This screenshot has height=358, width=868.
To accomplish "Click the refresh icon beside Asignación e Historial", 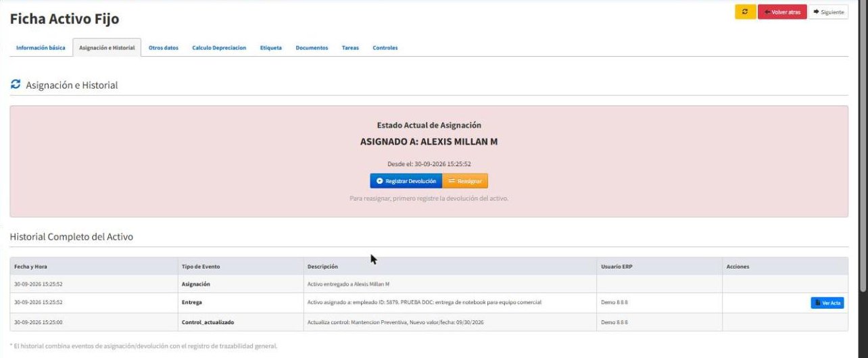I will click(x=16, y=84).
